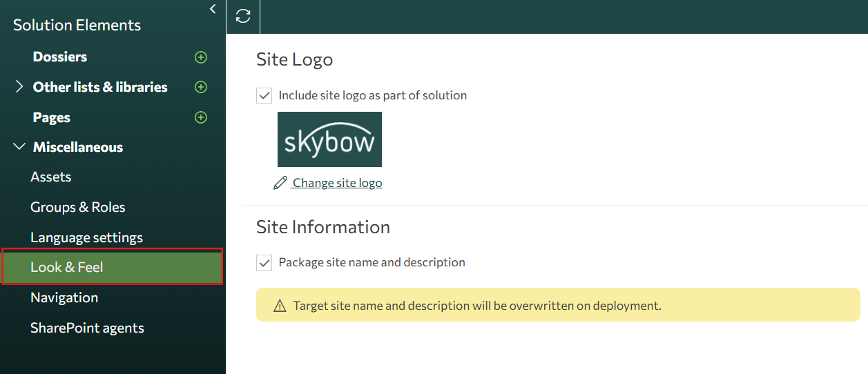Open Language settings

[x=86, y=237]
